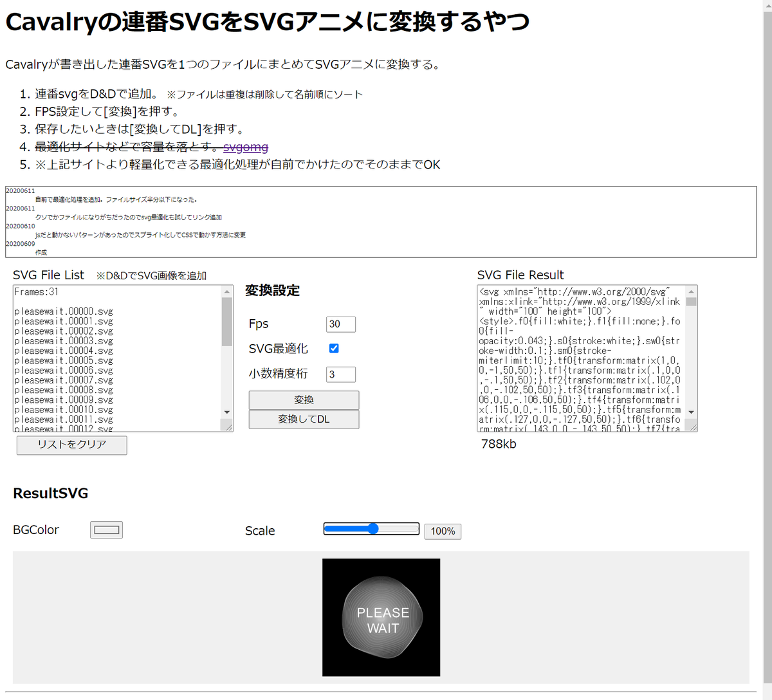Focus the Fps input field
772x700 pixels.
[341, 324]
